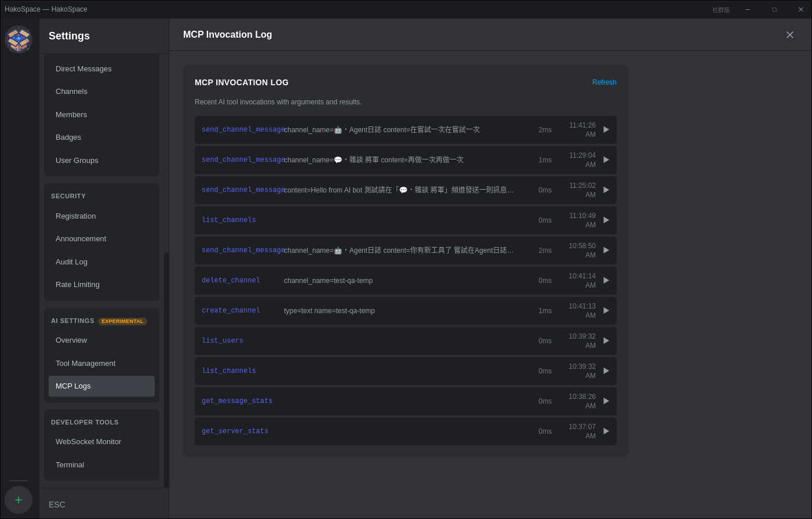Image resolution: width=812 pixels, height=519 pixels.
Task: Click the green plus add server button
Action: point(19,500)
